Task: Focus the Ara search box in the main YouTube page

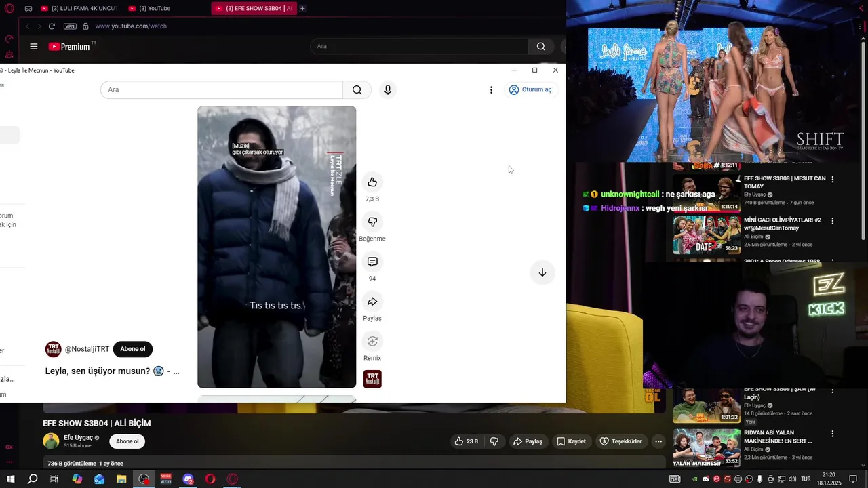Action: [x=419, y=47]
